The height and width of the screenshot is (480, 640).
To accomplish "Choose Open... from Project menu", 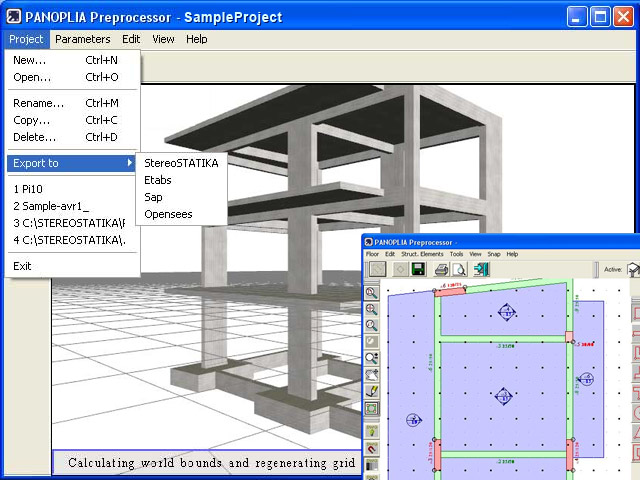I will 72,77.
